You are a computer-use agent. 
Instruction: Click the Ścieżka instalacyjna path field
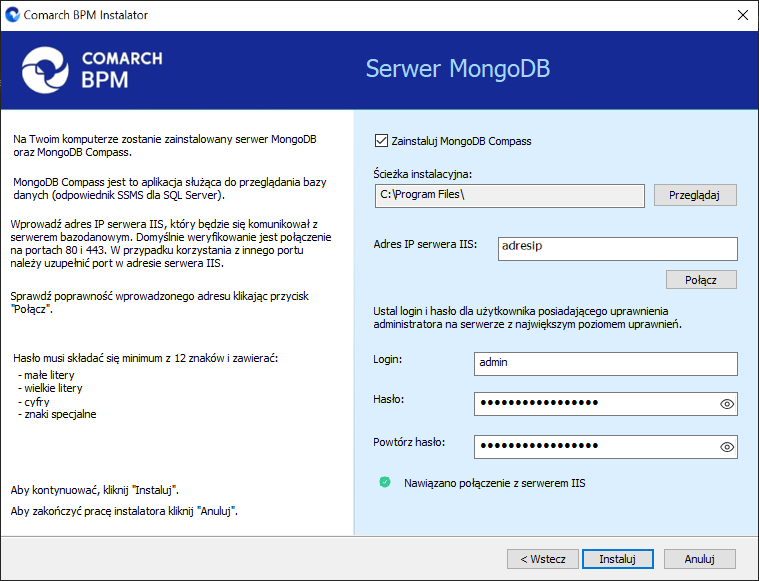pos(510,196)
